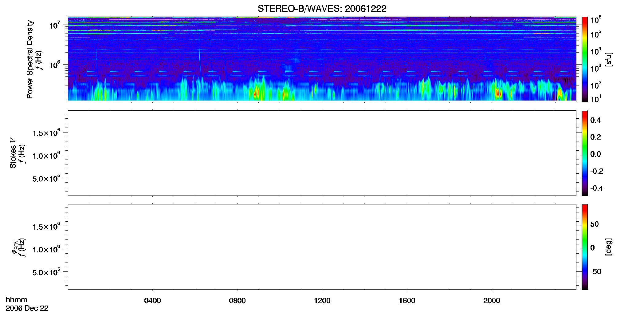
Task: Click the 2006 Dec 22 date label
Action: pyautogui.click(x=27, y=308)
